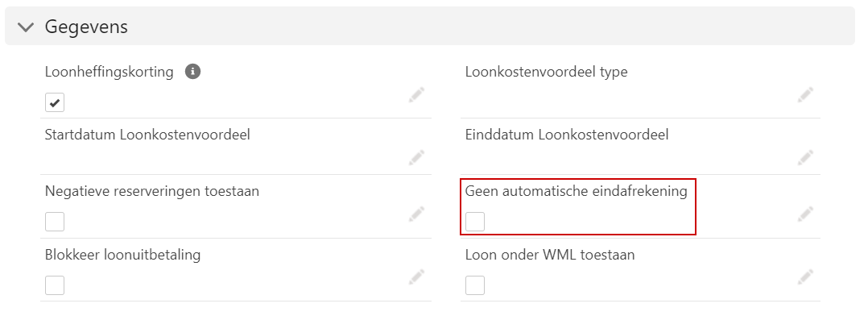The width and height of the screenshot is (868, 316).
Task: Click the pencil icon for Blokkeer loonuitbetaling
Action: (x=417, y=277)
